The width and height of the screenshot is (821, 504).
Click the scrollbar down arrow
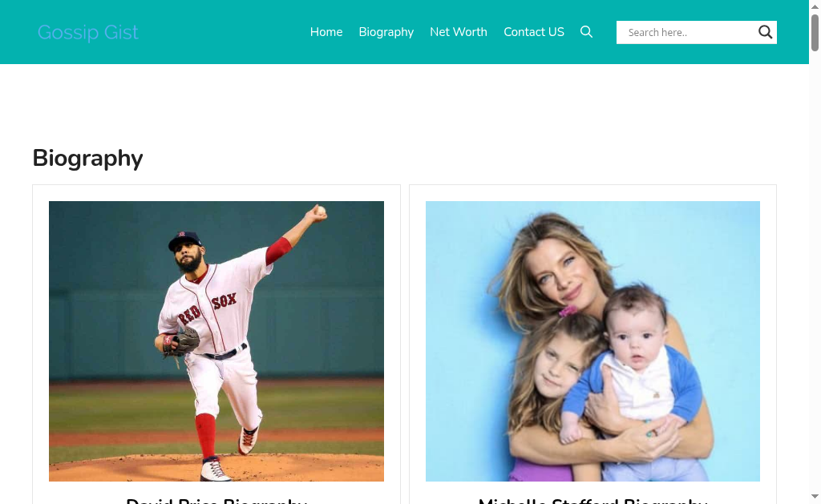pyautogui.click(x=815, y=496)
